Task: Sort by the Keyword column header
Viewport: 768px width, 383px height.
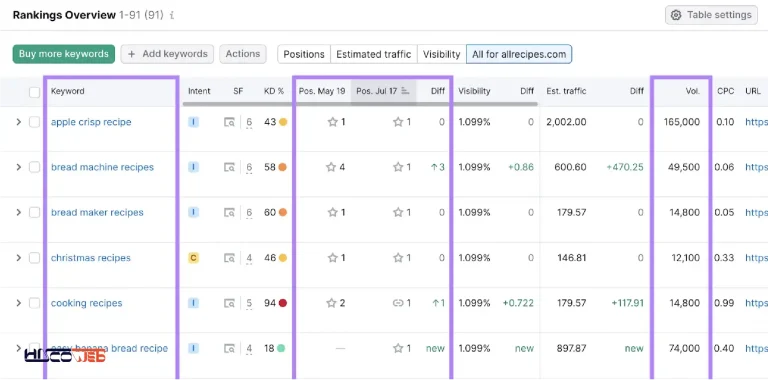Action: tap(68, 91)
